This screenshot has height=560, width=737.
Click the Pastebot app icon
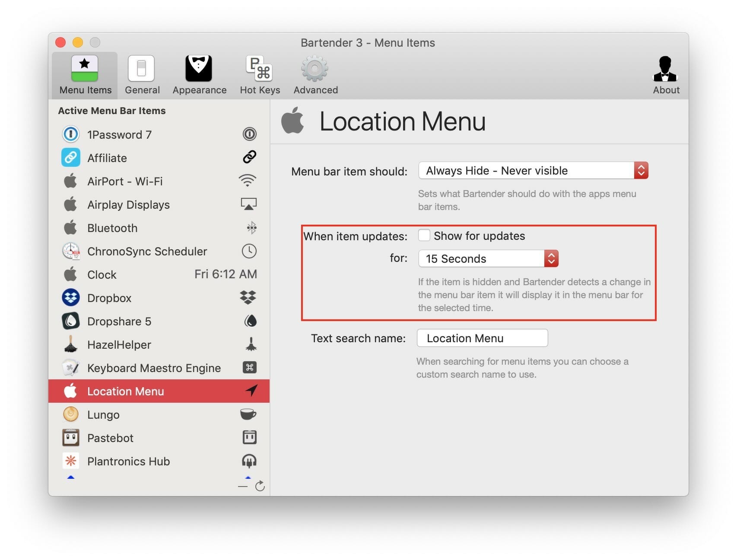click(71, 437)
